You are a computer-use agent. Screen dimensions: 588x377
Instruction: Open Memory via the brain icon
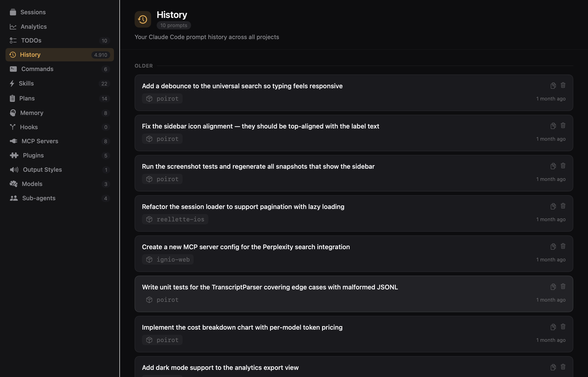point(13,113)
